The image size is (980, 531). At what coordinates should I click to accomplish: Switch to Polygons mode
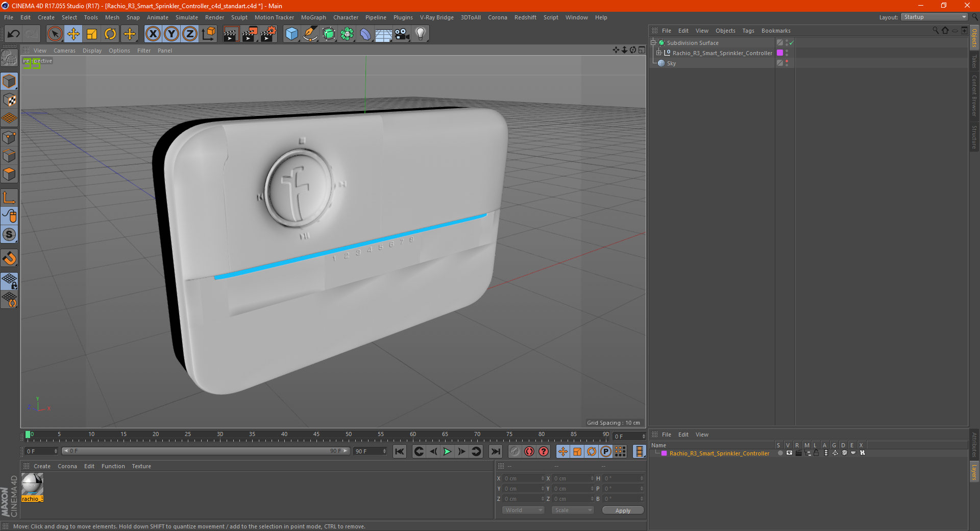tap(9, 174)
